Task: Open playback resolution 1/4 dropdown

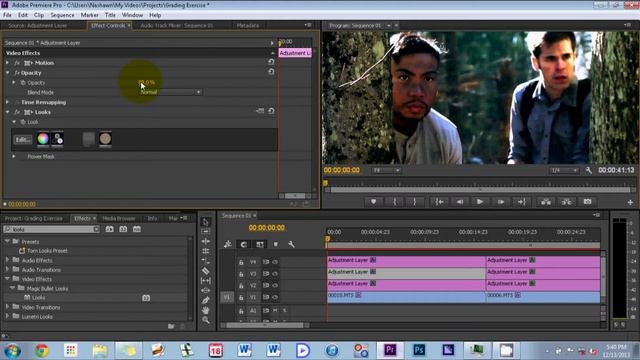Action: coord(564,170)
